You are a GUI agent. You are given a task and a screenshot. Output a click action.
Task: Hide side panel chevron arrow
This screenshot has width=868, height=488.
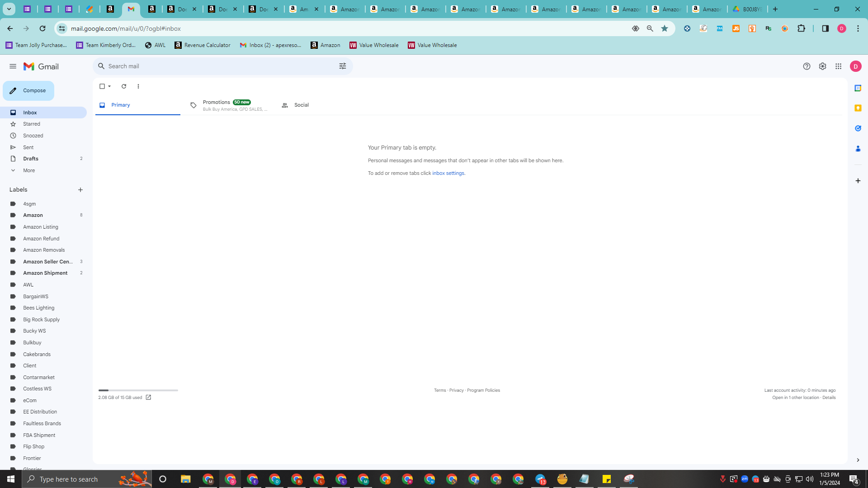858,460
